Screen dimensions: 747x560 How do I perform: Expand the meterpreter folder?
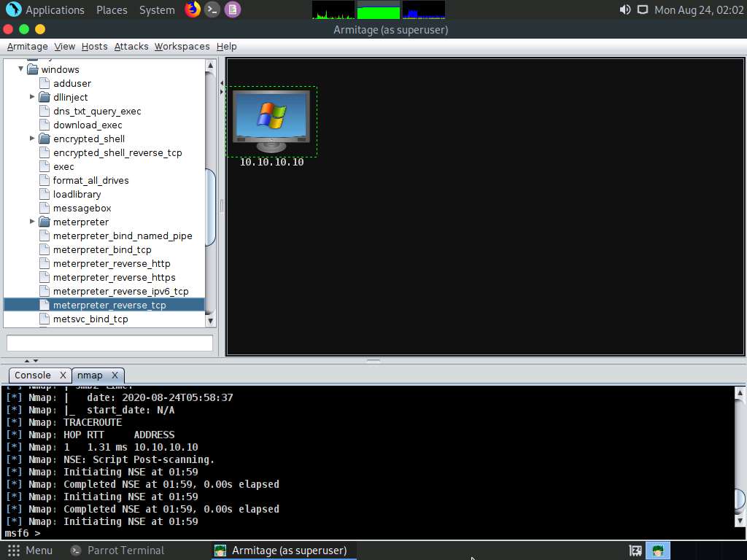click(x=32, y=222)
